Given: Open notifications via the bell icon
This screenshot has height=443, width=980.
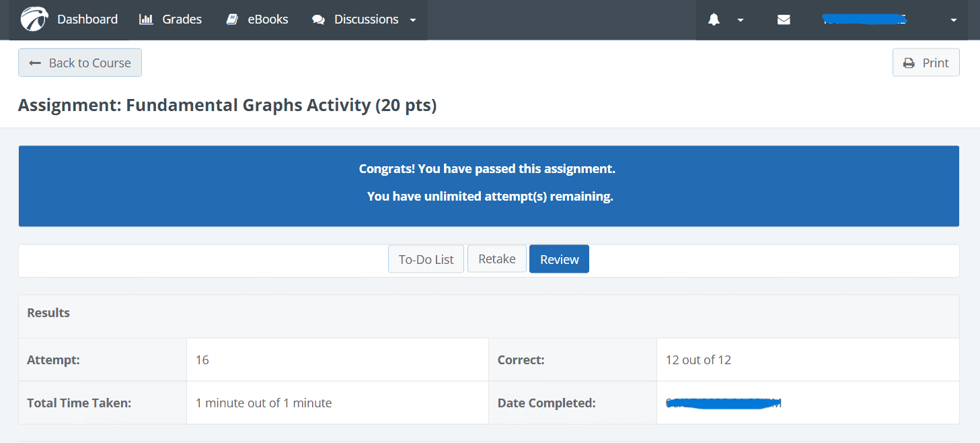Looking at the screenshot, I should click(x=714, y=20).
